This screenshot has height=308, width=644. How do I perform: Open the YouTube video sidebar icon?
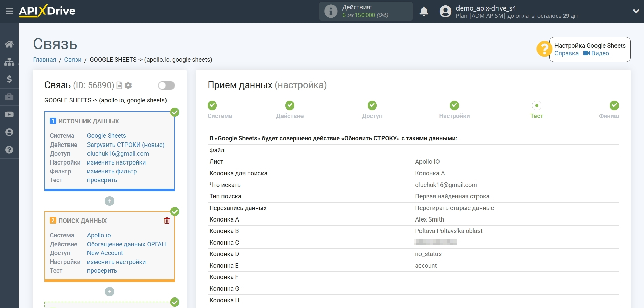point(9,115)
